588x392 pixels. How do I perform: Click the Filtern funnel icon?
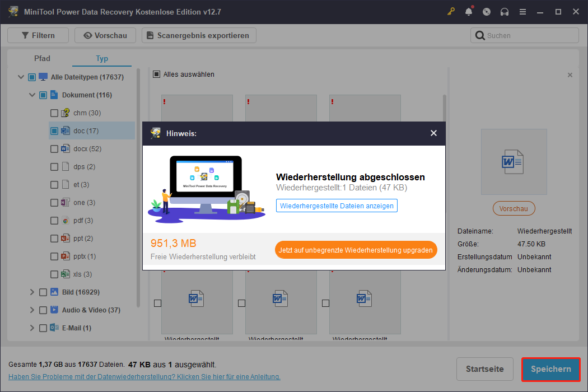click(26, 35)
